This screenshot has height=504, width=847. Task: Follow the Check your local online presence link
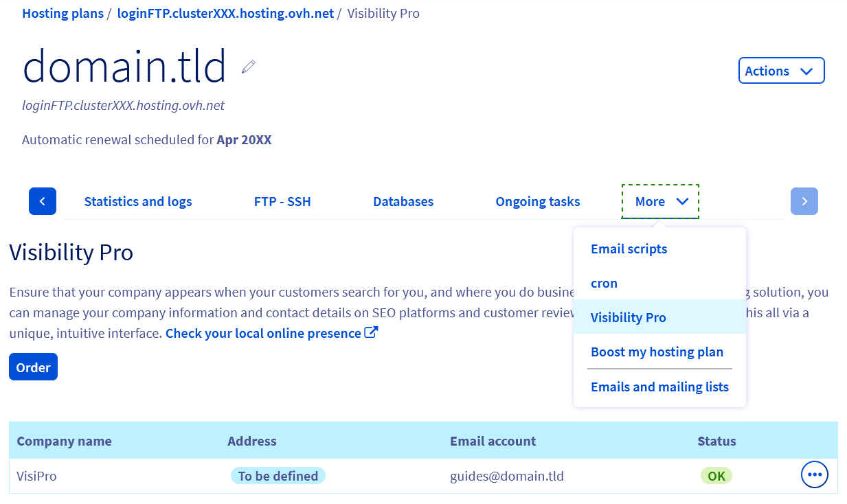pos(262,332)
